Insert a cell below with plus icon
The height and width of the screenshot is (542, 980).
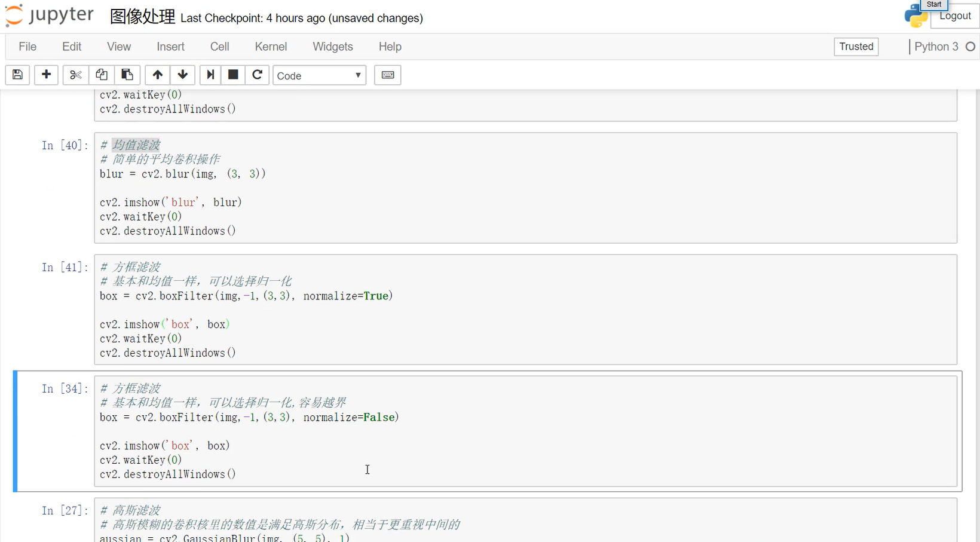46,75
